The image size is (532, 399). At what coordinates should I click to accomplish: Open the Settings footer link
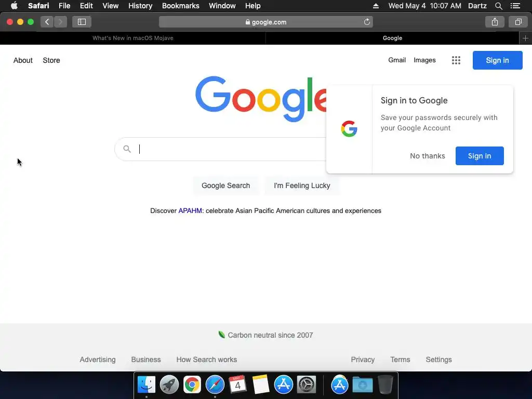438,360
